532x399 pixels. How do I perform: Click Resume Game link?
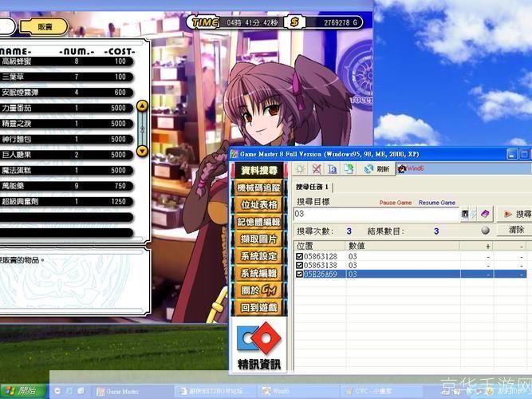436,203
